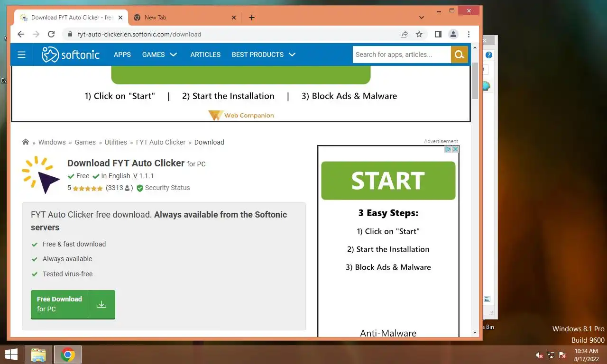Close the New Tab tab
The height and width of the screenshot is (364, 607).
(x=233, y=18)
